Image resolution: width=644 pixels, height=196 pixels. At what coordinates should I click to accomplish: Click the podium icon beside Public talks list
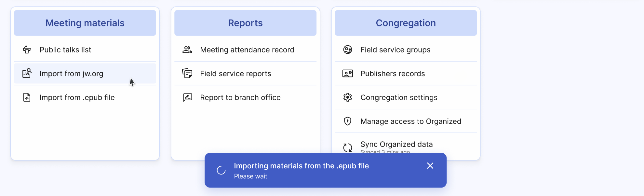click(x=27, y=50)
